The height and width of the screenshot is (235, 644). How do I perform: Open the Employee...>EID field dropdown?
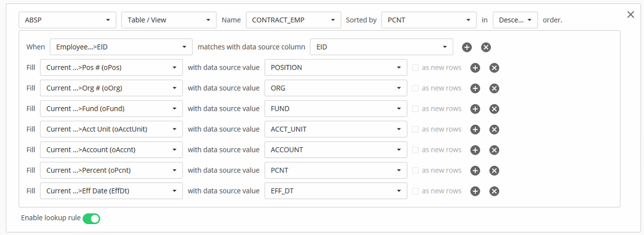coord(121,47)
